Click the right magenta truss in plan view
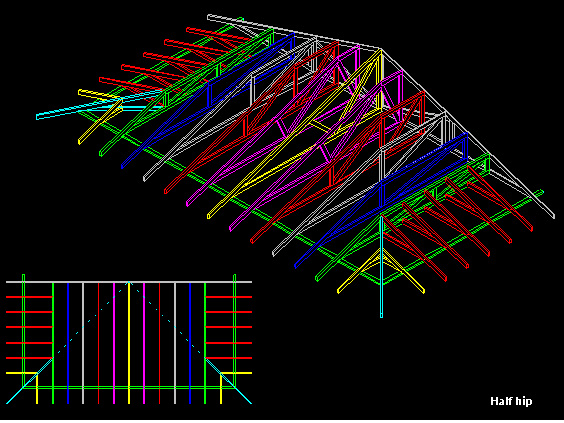Viewport: 564px width, 423px height. (144, 343)
